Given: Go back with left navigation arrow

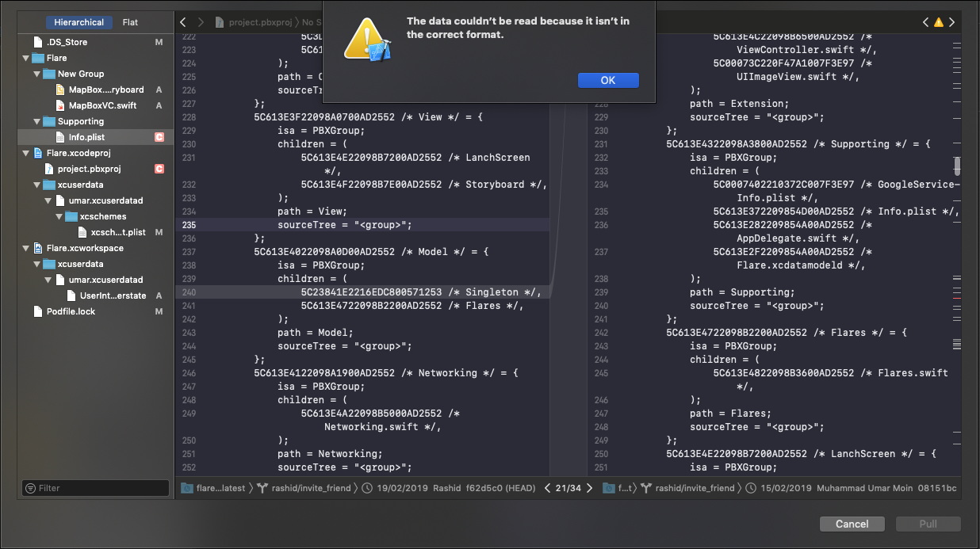Looking at the screenshot, I should (183, 22).
